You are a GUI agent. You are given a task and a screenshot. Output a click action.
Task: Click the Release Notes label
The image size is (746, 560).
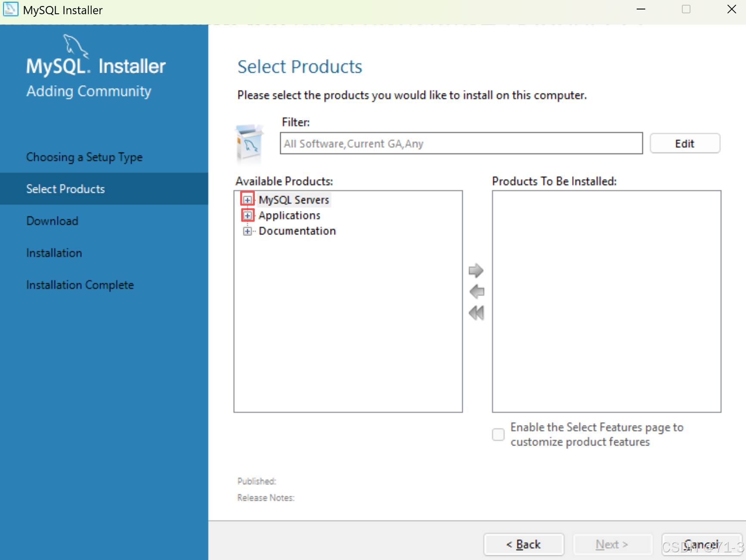click(266, 498)
